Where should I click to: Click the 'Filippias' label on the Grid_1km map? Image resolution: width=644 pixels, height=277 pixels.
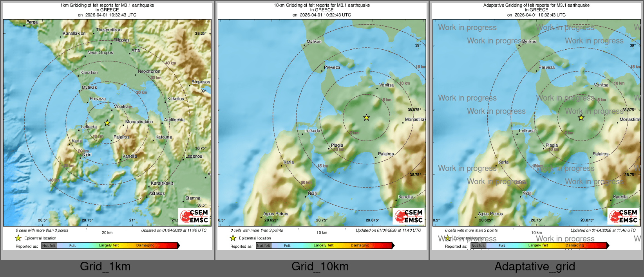(121, 40)
